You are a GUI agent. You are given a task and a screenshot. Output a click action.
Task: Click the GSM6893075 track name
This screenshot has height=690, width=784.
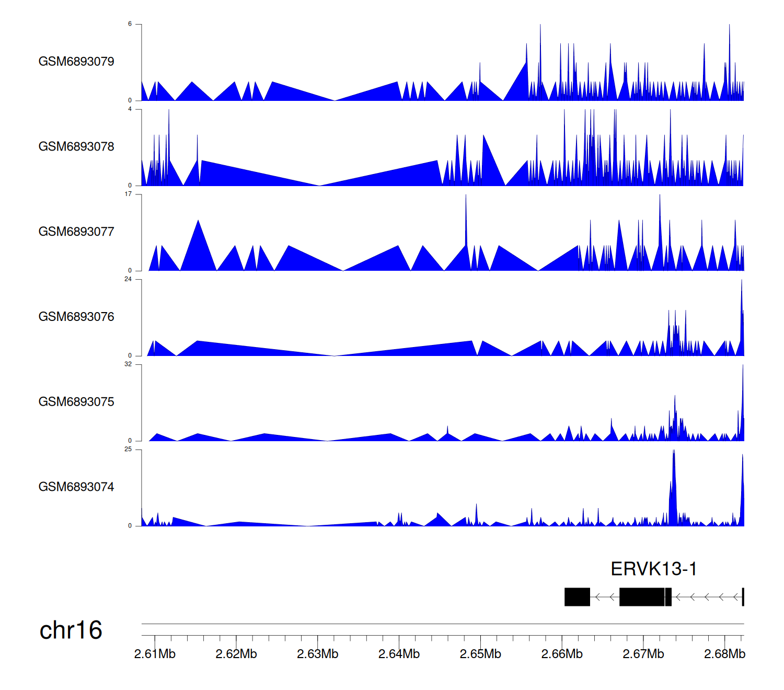pyautogui.click(x=76, y=402)
